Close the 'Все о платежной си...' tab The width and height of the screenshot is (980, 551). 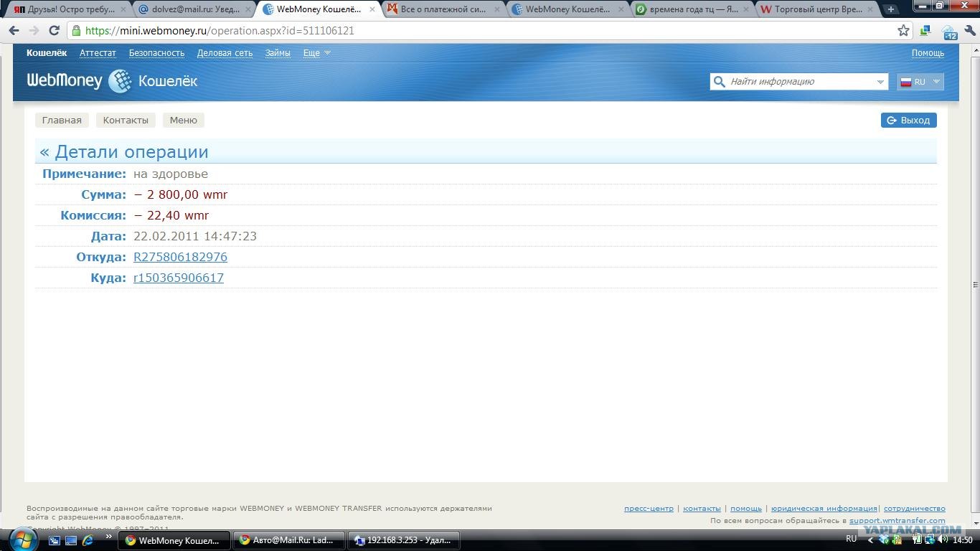pos(497,9)
